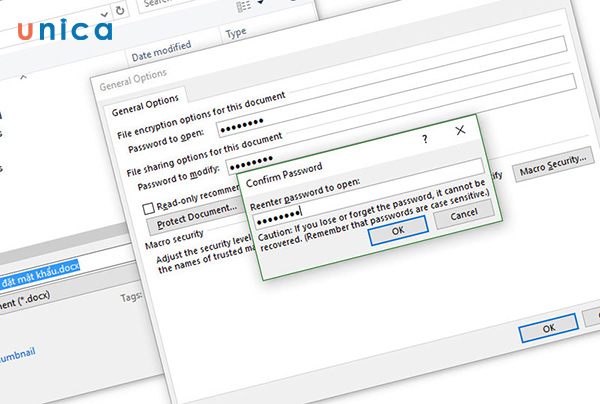600x404 pixels.
Task: Click the Password to modify field
Action: 400,124
